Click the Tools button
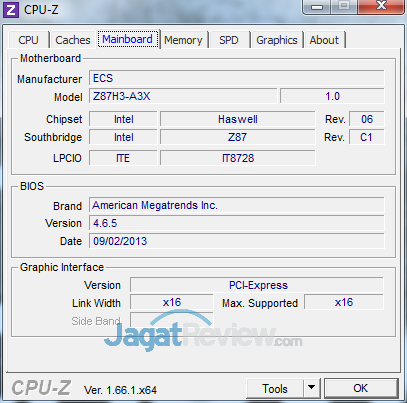The width and height of the screenshot is (407, 403). point(275,389)
